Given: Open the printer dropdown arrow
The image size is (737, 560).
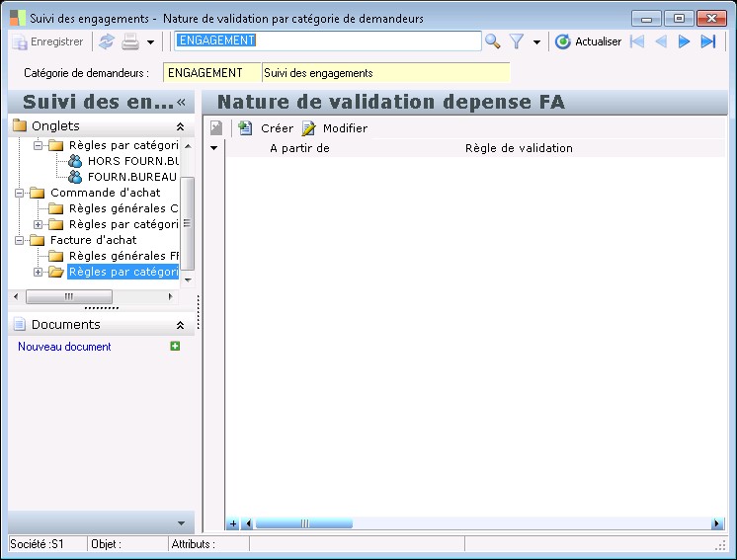Looking at the screenshot, I should (150, 42).
